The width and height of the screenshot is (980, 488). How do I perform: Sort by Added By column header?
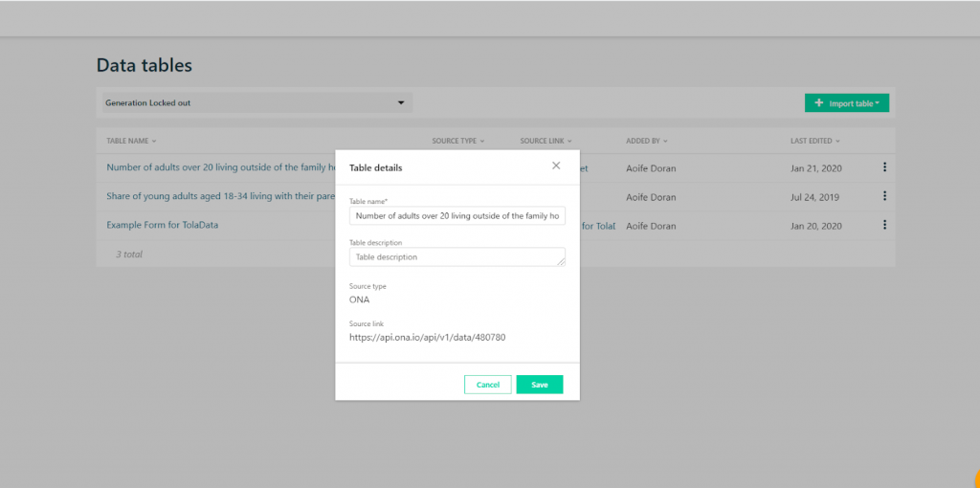coord(647,142)
